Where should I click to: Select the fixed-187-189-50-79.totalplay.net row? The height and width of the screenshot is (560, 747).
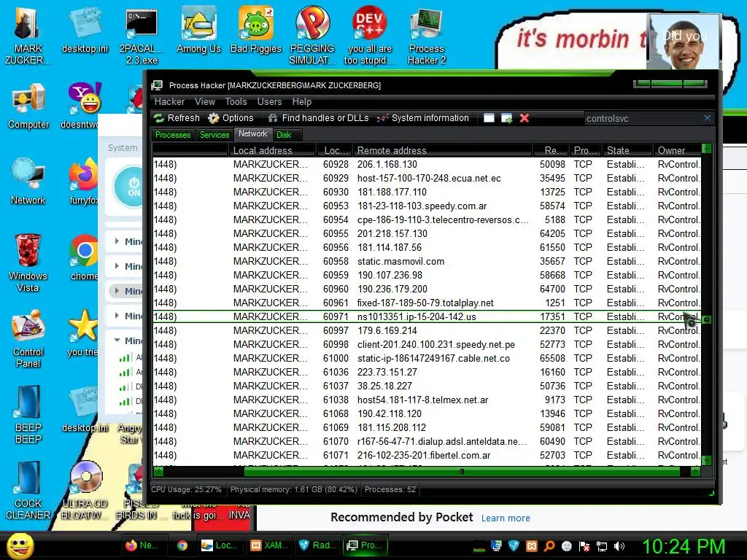[426, 303]
